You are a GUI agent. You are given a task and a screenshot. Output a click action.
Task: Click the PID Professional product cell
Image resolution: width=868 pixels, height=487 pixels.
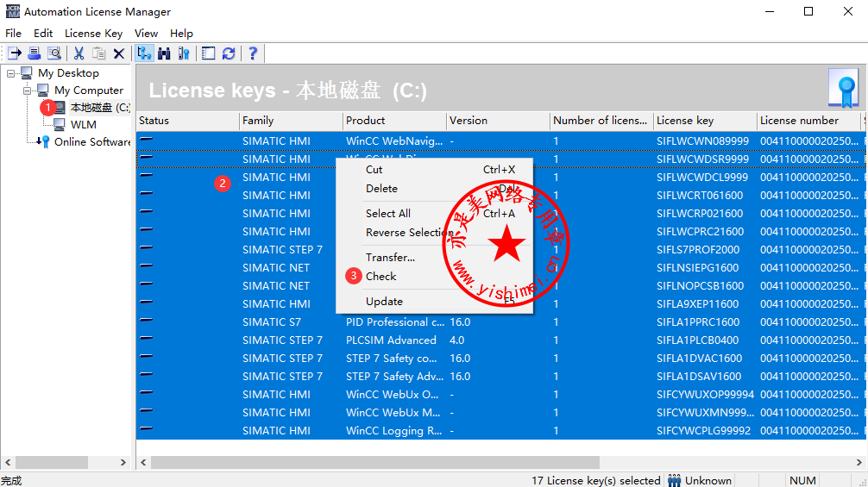[394, 322]
